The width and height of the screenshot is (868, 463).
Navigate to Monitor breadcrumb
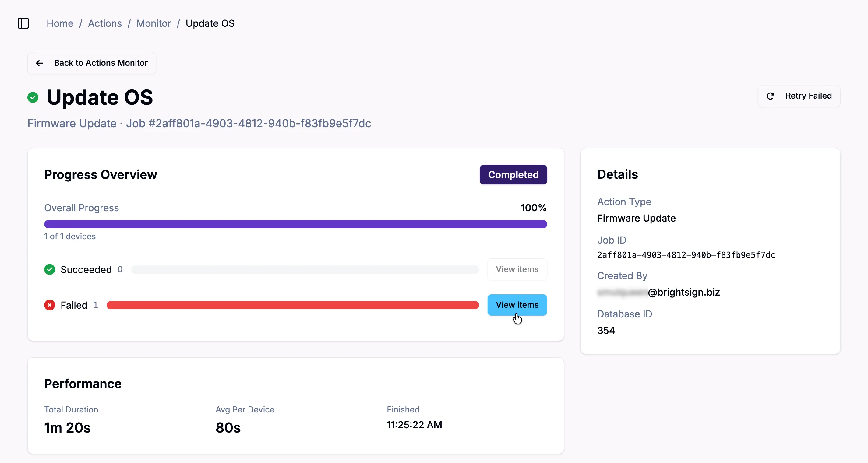tap(154, 23)
